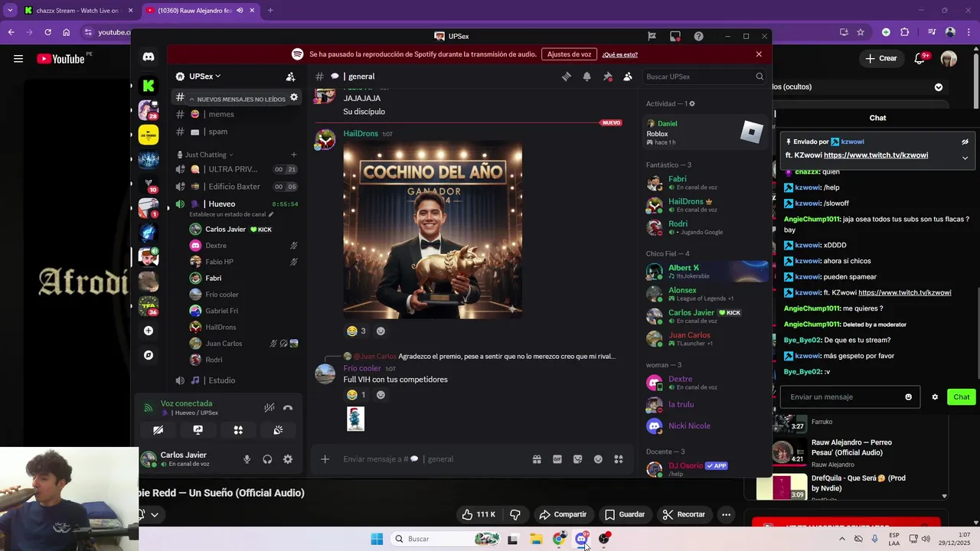Expand pinned chat message in Twitch chat
Screen dimensions: 980x551
click(x=965, y=158)
